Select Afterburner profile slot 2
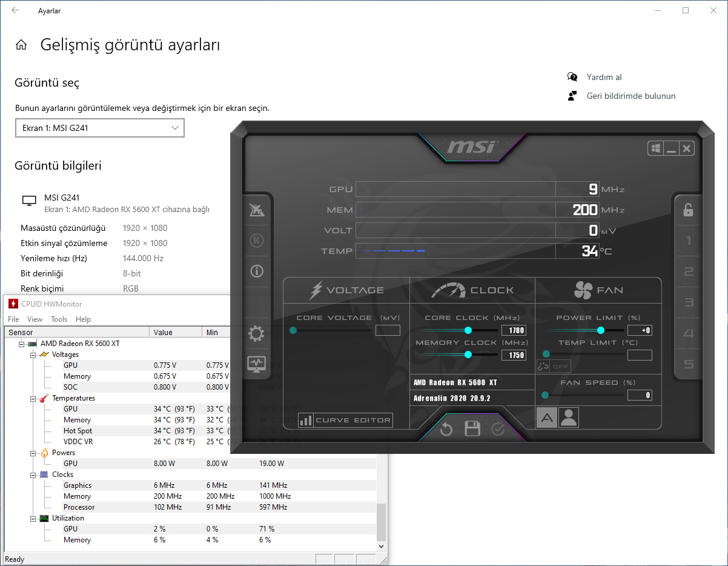Viewport: 728px width, 566px height. click(688, 271)
